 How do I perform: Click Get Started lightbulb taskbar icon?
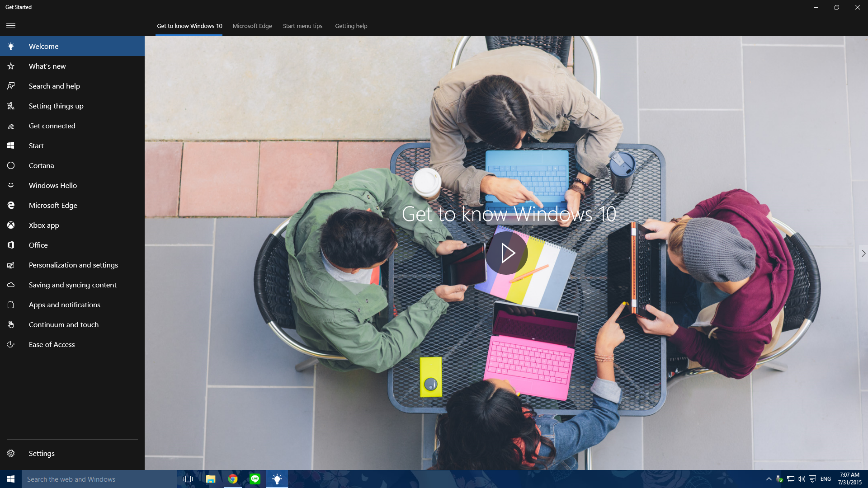coord(277,479)
